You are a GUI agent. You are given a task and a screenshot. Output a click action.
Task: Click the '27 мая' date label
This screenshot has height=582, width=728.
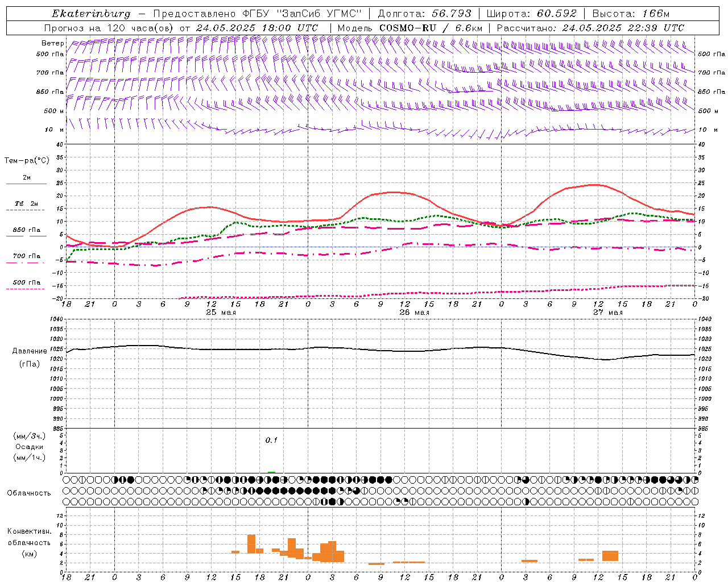[607, 313]
